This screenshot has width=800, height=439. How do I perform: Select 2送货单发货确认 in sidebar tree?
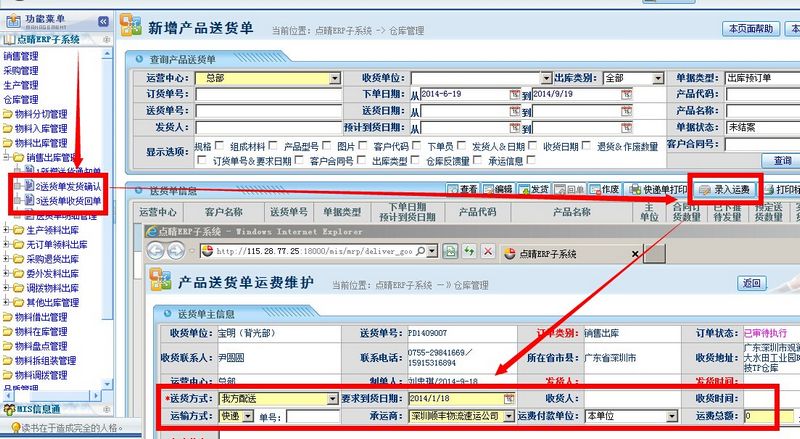pos(68,186)
